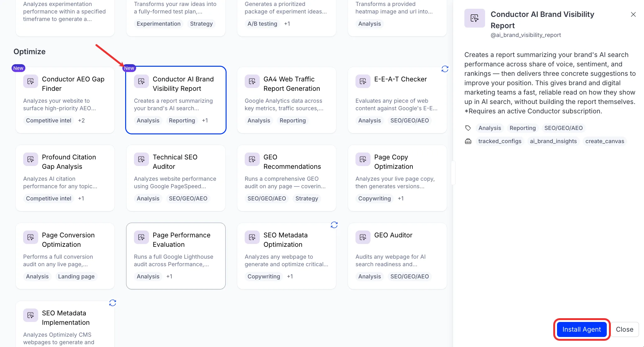
Task: Click the SEO Metadata Optimization agent icon
Action: pos(252,237)
